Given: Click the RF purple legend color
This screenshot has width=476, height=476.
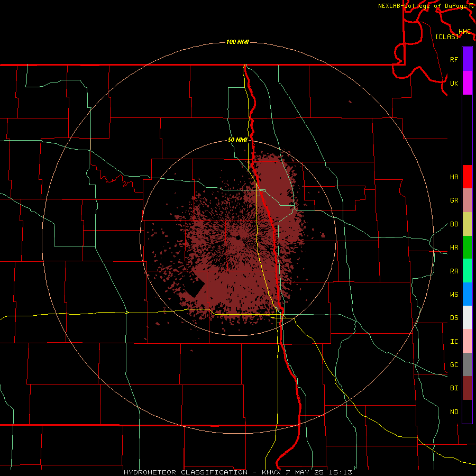Looking at the screenshot, I should 467,59.
